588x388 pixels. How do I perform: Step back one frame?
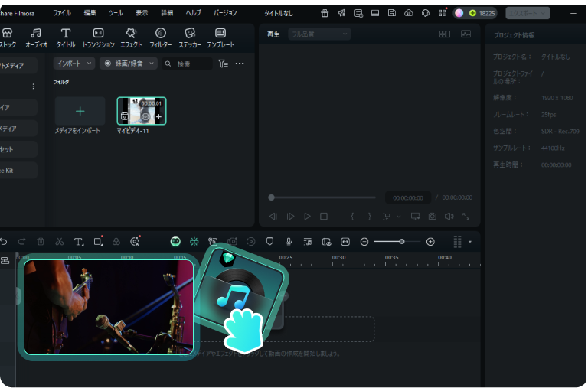(x=273, y=217)
